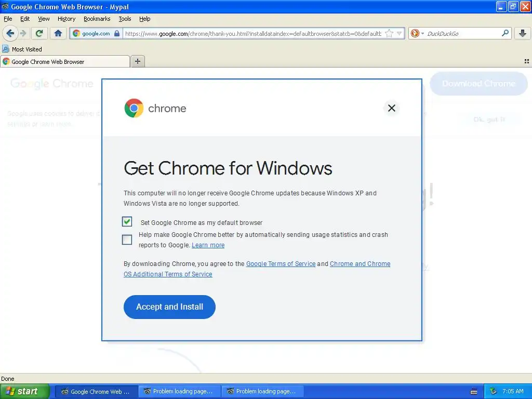
Task: Click the 'Get Chrome for Windows' heading
Action: coord(228,168)
